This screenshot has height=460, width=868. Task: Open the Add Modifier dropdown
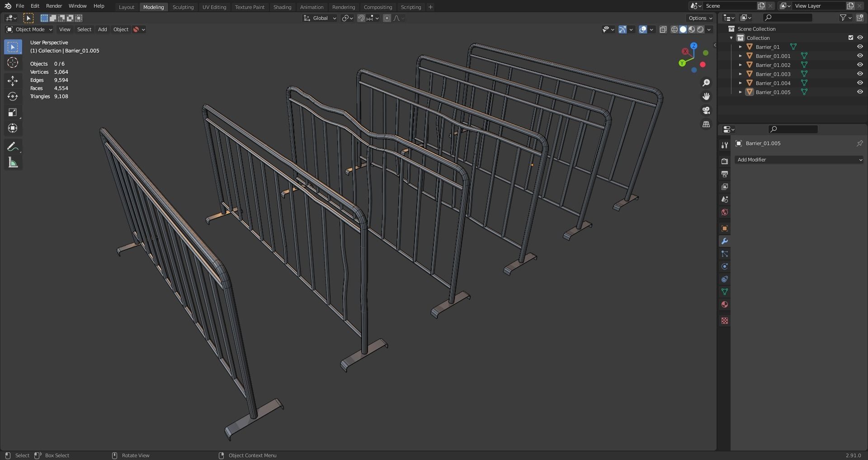pyautogui.click(x=799, y=160)
